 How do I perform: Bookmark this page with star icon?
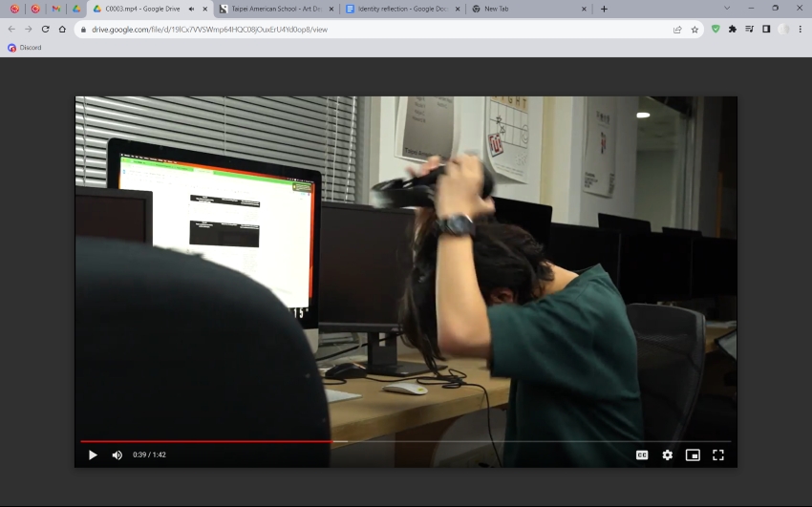[x=694, y=29]
